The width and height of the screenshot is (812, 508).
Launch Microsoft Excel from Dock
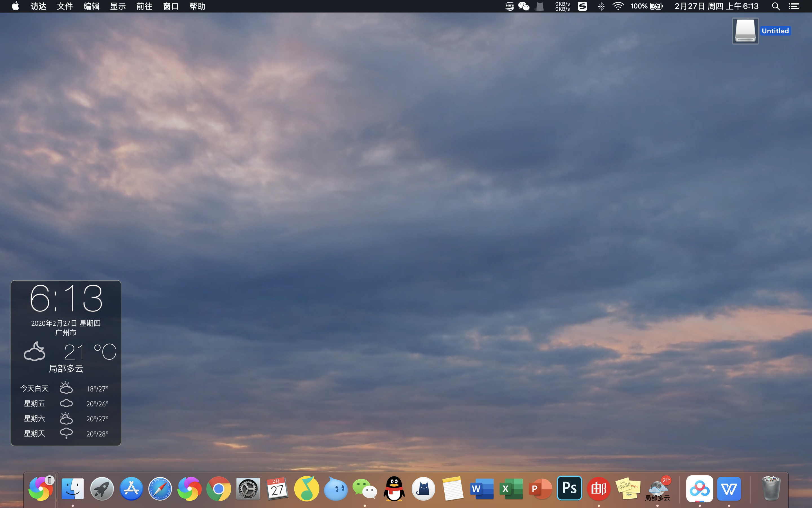(x=511, y=489)
